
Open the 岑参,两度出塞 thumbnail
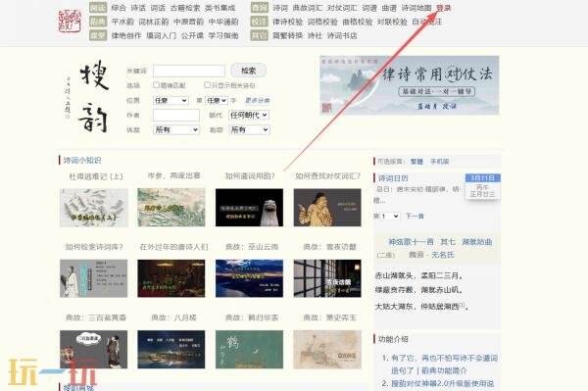point(171,208)
